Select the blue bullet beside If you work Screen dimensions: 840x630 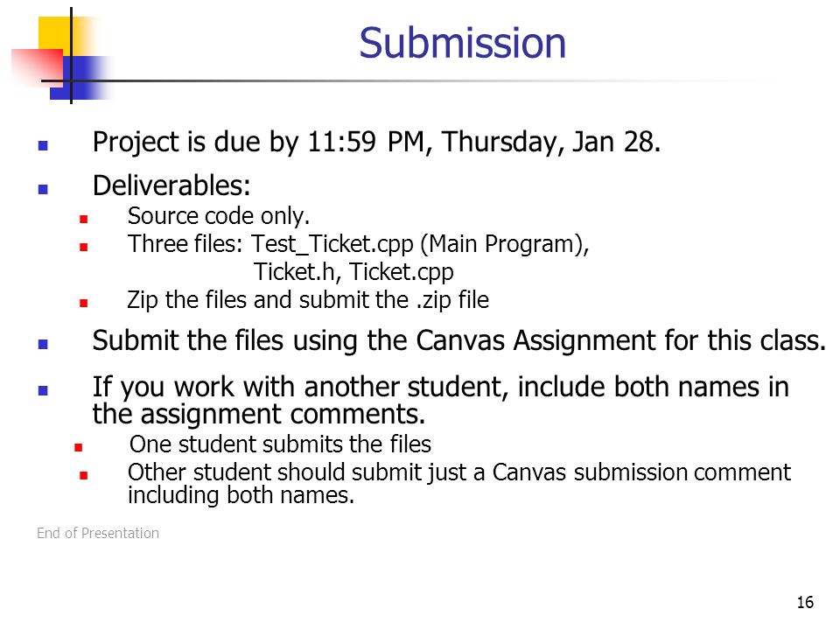(44, 390)
